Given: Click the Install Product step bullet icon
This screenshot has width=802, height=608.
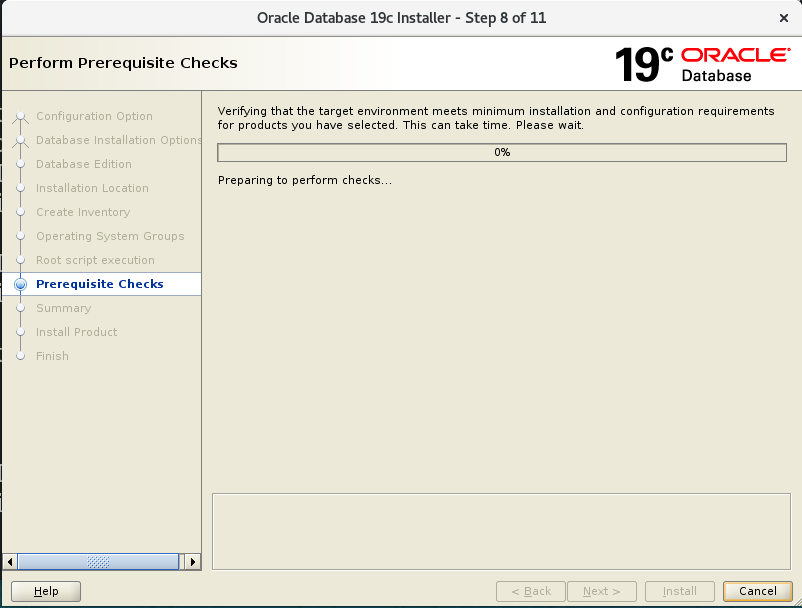Looking at the screenshot, I should click(20, 332).
